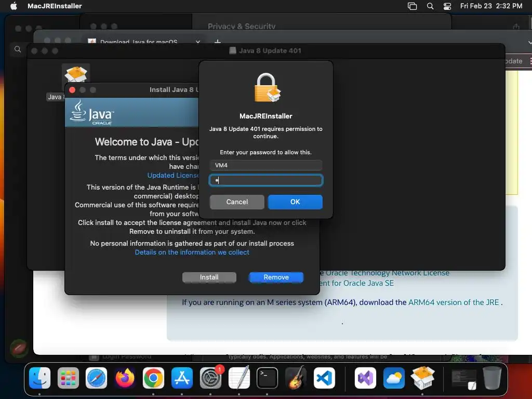Open Control Center in menu bar

pos(447,6)
